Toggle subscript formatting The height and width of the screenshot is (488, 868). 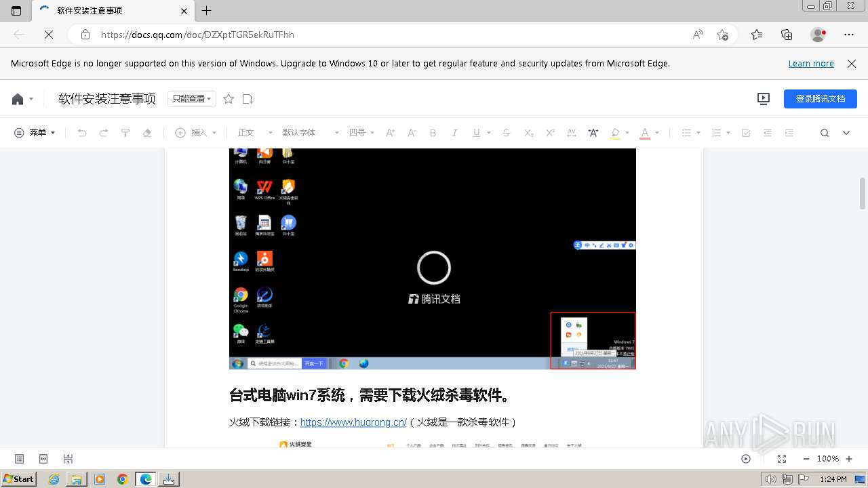coord(529,133)
